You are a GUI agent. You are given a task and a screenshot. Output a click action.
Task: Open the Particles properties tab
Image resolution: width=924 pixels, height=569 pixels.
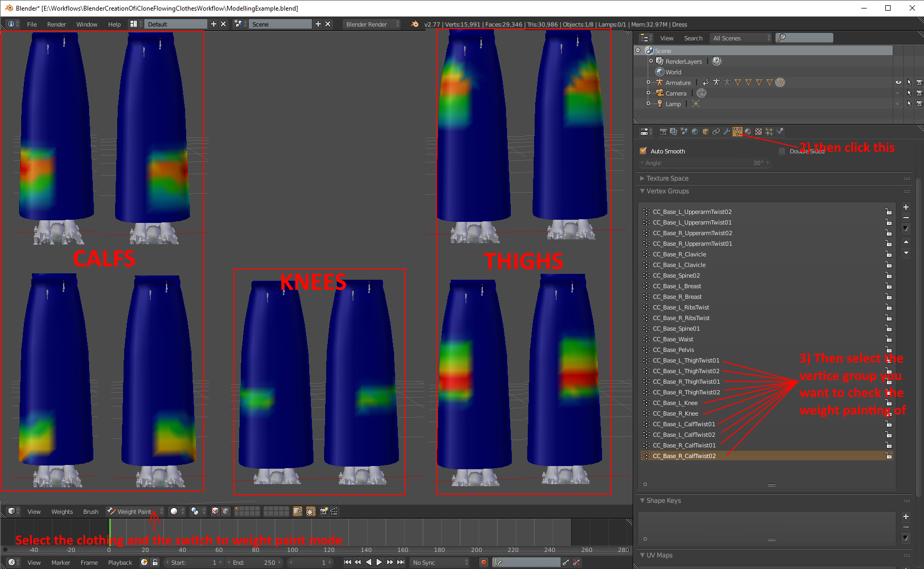769,132
